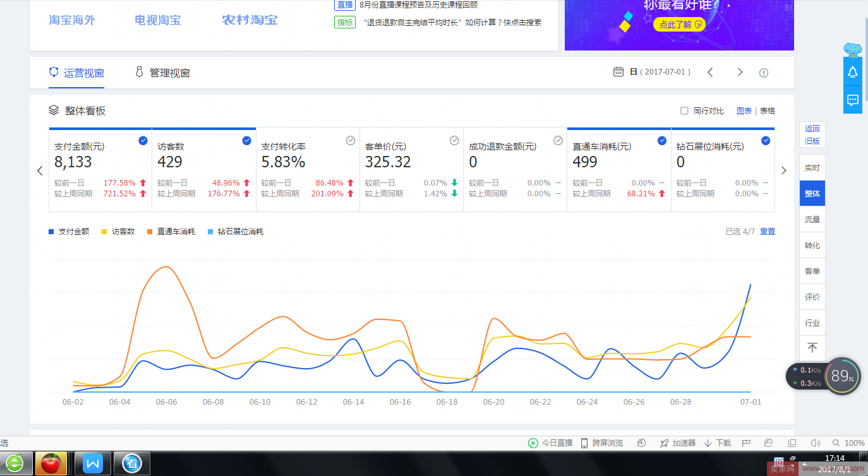Open the 电视淘宝 link
The height and width of the screenshot is (476, 868).
[158, 20]
